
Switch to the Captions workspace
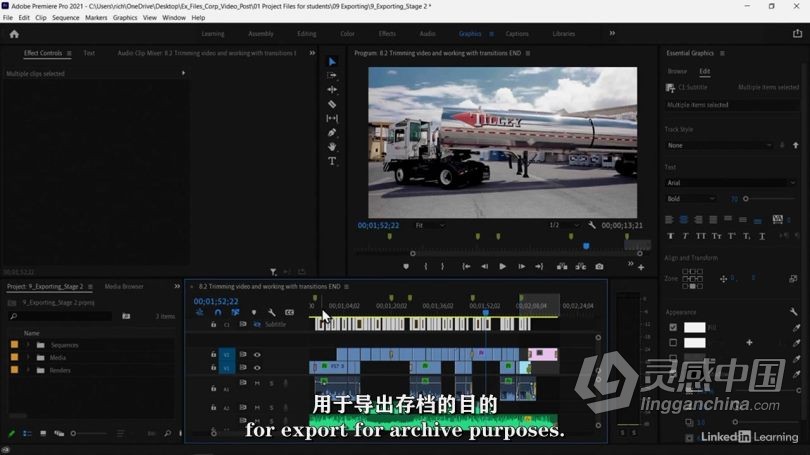tap(517, 34)
